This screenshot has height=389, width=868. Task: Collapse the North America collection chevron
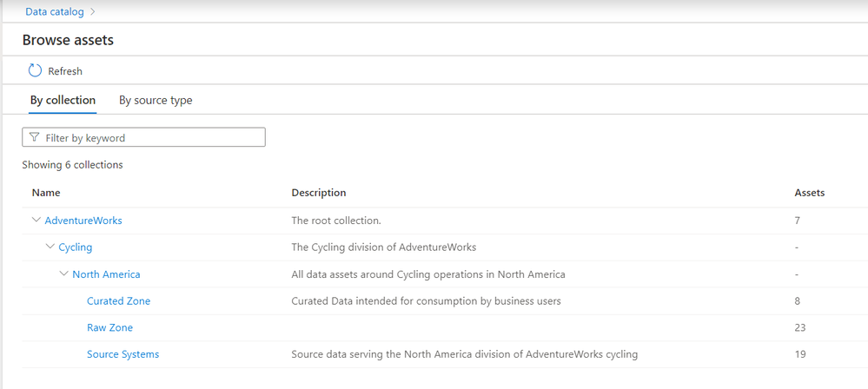pyautogui.click(x=64, y=274)
